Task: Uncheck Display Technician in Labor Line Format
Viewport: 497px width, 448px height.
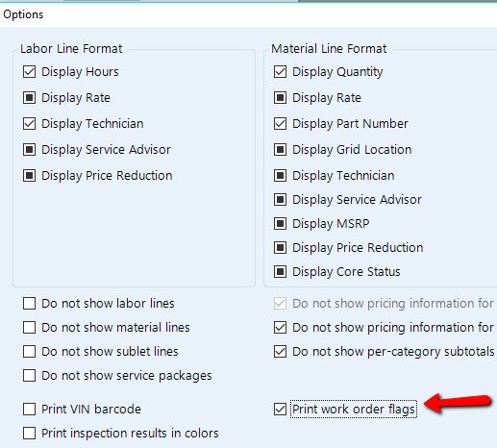Action: click(x=29, y=124)
